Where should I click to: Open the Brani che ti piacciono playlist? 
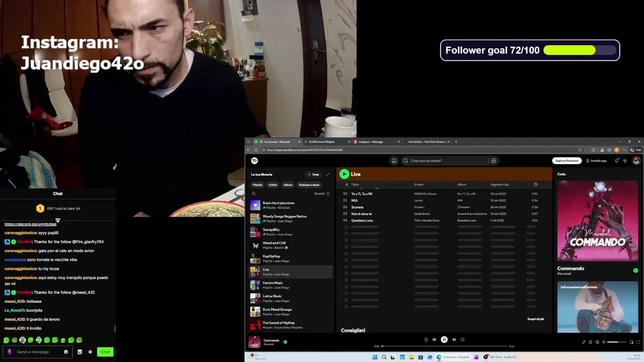pyautogui.click(x=291, y=205)
